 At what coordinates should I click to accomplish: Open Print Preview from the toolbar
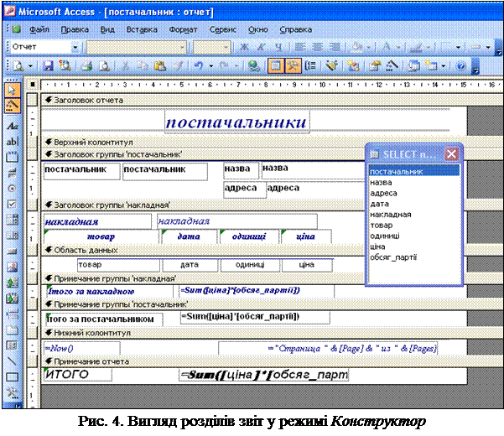[x=104, y=66]
